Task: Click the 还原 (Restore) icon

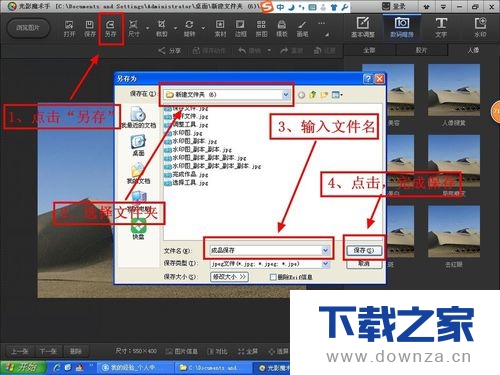Action: click(x=324, y=51)
